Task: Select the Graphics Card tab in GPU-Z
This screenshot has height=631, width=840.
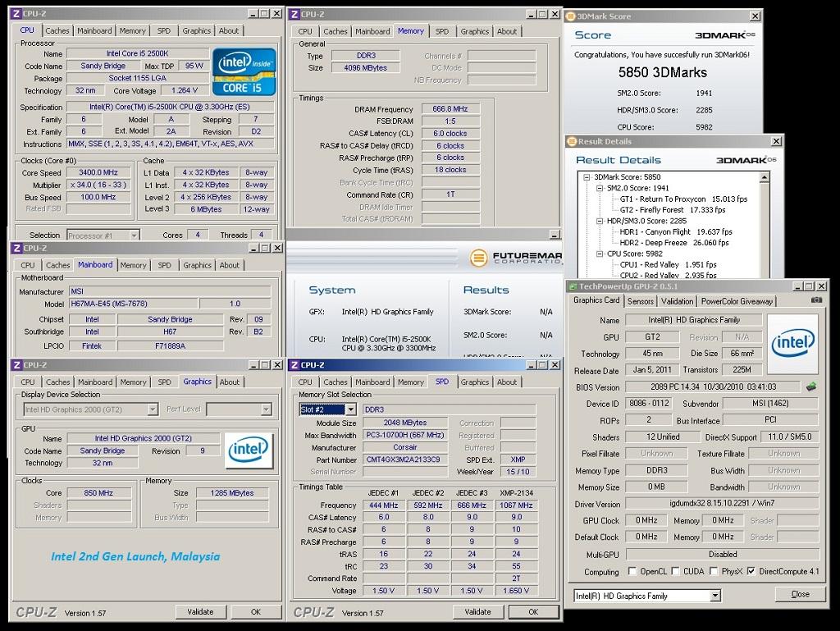Action: click(596, 300)
